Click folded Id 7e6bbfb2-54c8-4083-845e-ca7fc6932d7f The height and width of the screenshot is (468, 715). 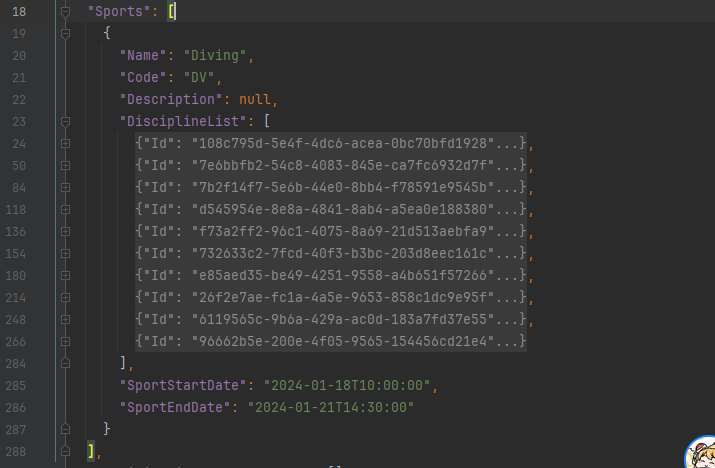point(331,165)
